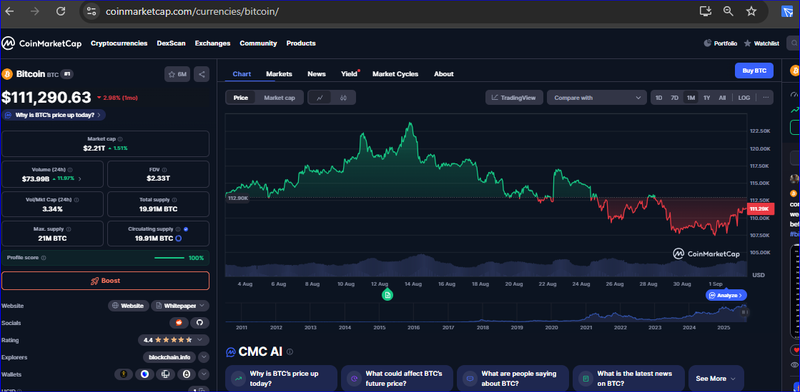The height and width of the screenshot is (392, 800).
Task: Click the install app icon in address bar
Action: pos(706,11)
